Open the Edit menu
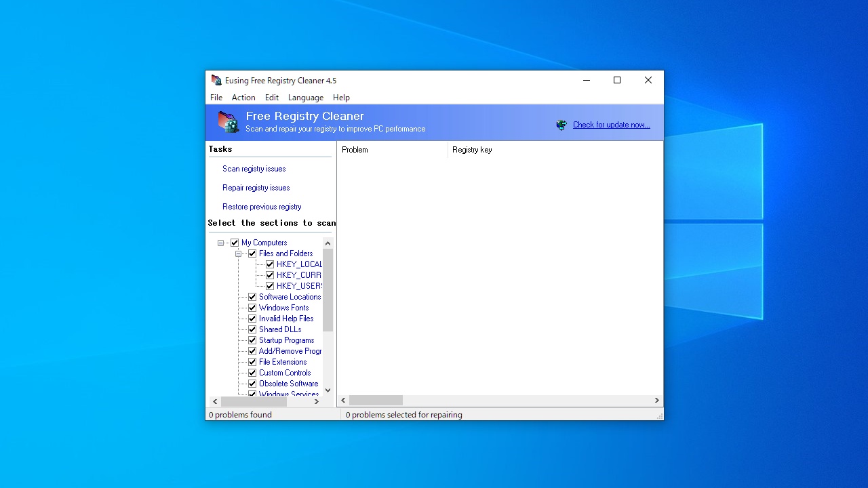The width and height of the screenshot is (868, 488). [x=272, y=98]
